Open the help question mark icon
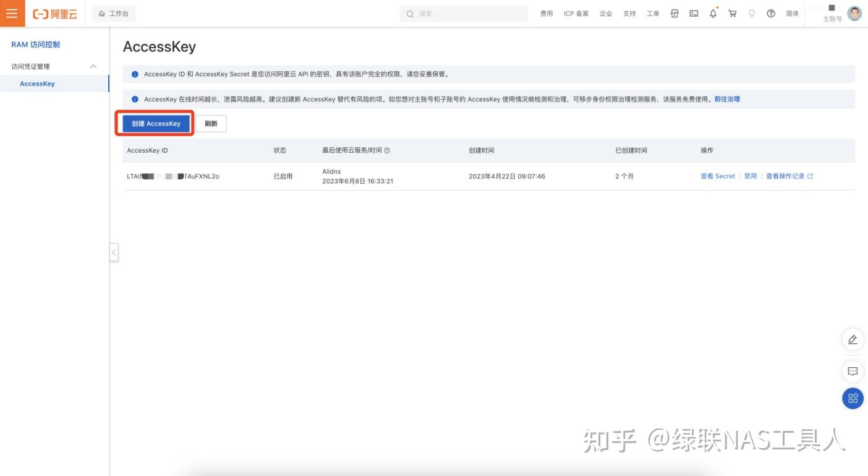 [x=771, y=14]
